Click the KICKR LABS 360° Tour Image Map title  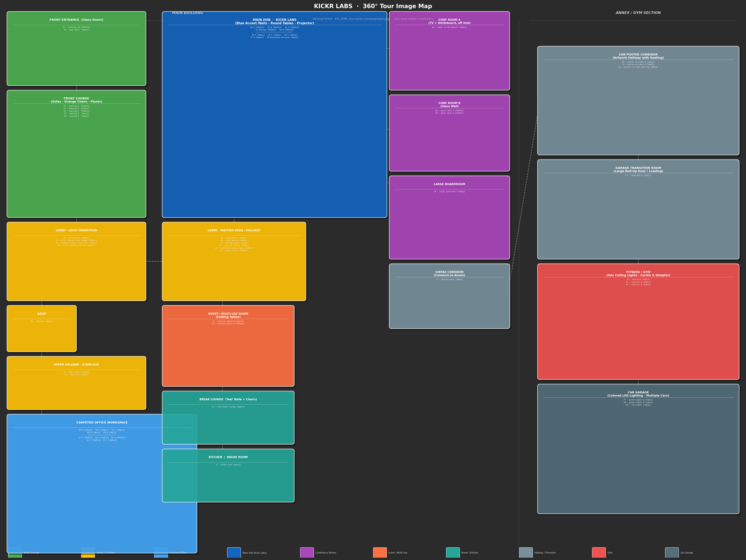coord(373,6)
